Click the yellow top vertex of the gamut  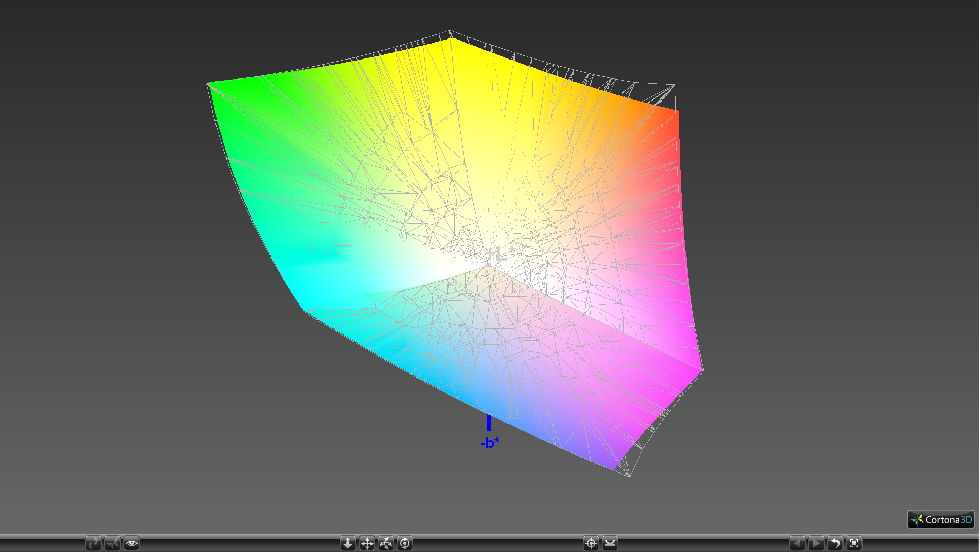[x=451, y=39]
